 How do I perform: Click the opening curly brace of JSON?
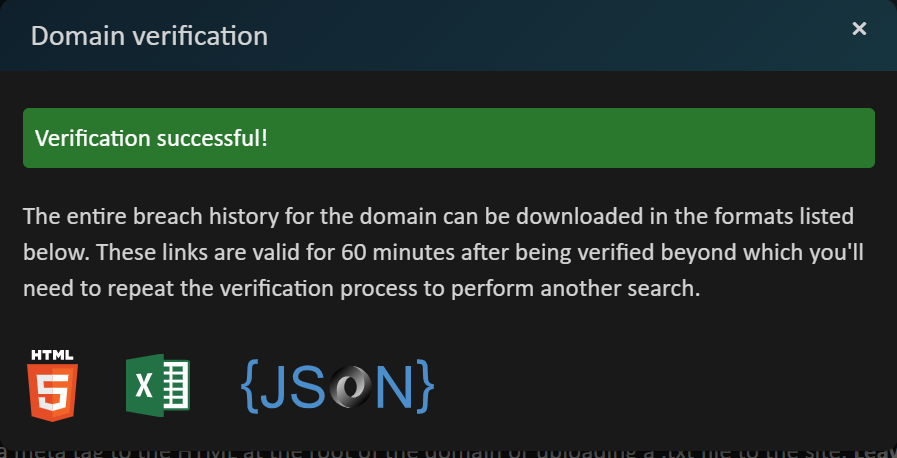tap(250, 386)
